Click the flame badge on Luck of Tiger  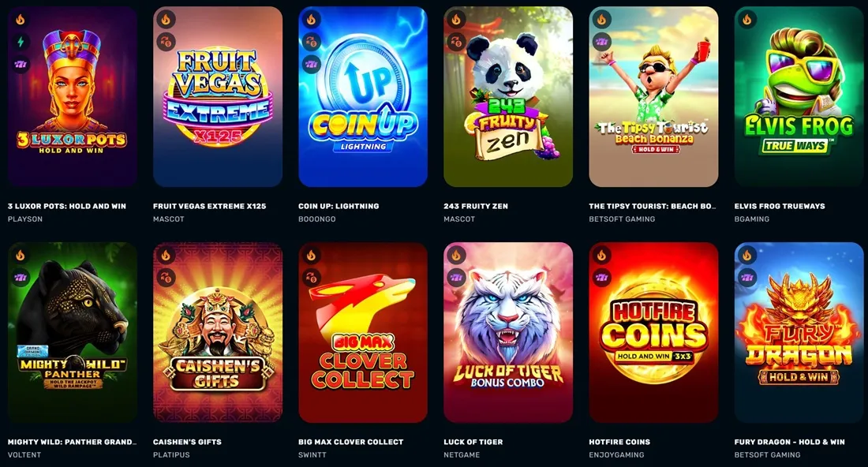click(x=456, y=256)
